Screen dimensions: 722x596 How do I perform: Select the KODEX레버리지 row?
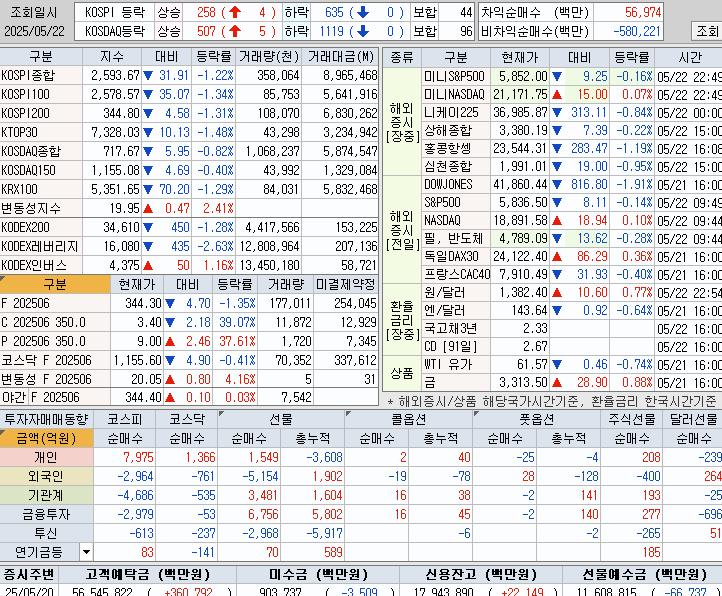point(189,246)
